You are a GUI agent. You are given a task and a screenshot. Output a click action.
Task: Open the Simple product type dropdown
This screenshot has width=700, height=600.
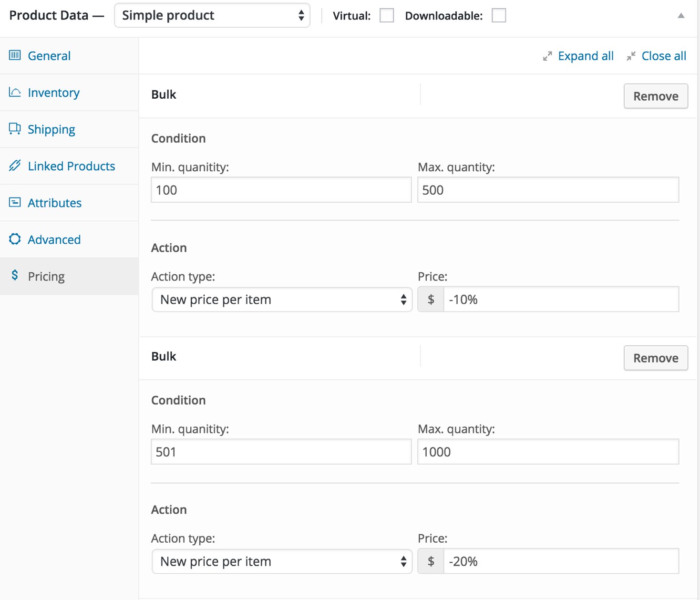pyautogui.click(x=212, y=15)
